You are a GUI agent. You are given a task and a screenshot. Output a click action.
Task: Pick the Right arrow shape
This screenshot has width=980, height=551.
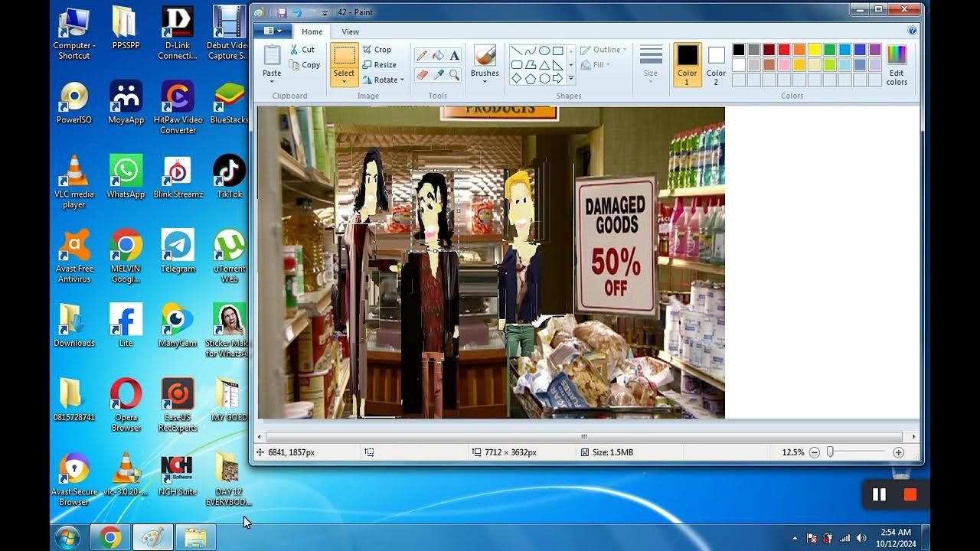[558, 79]
